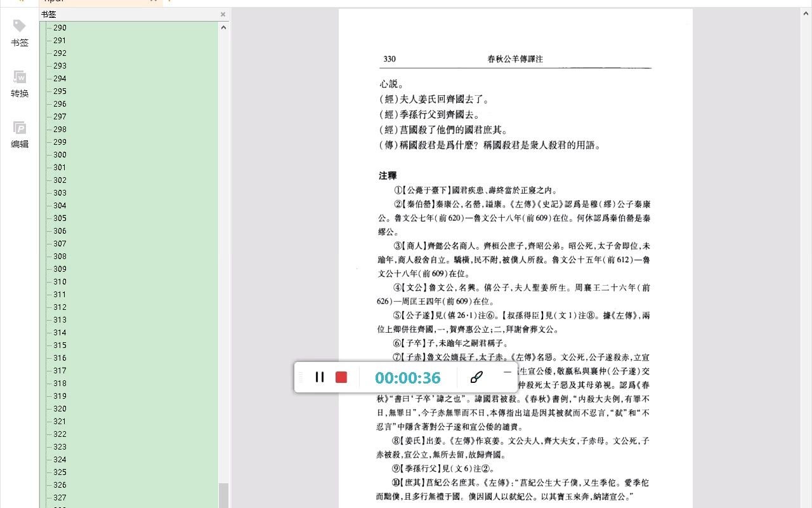Select bookmark 293
Image resolution: width=812 pixels, height=508 pixels.
[x=60, y=66]
